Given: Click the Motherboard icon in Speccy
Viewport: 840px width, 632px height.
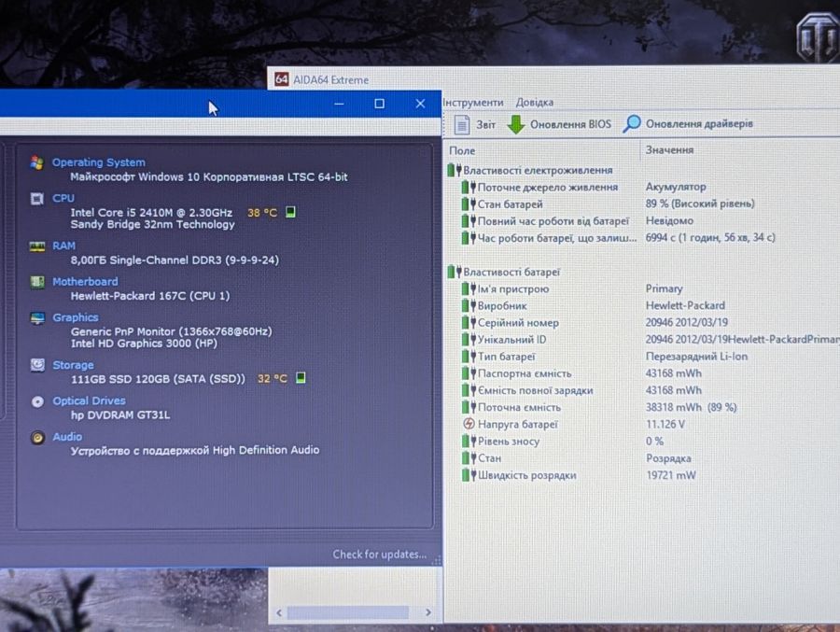Looking at the screenshot, I should (x=37, y=282).
